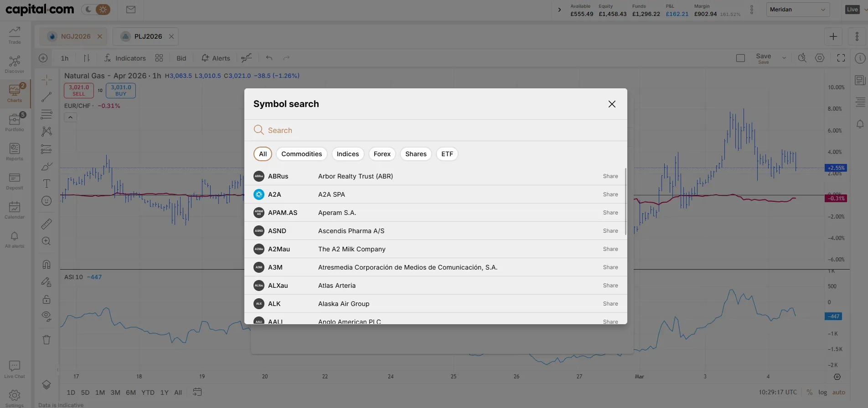Expand the account balance arrow
Image resolution: width=868 pixels, height=408 pixels.
[x=559, y=10]
